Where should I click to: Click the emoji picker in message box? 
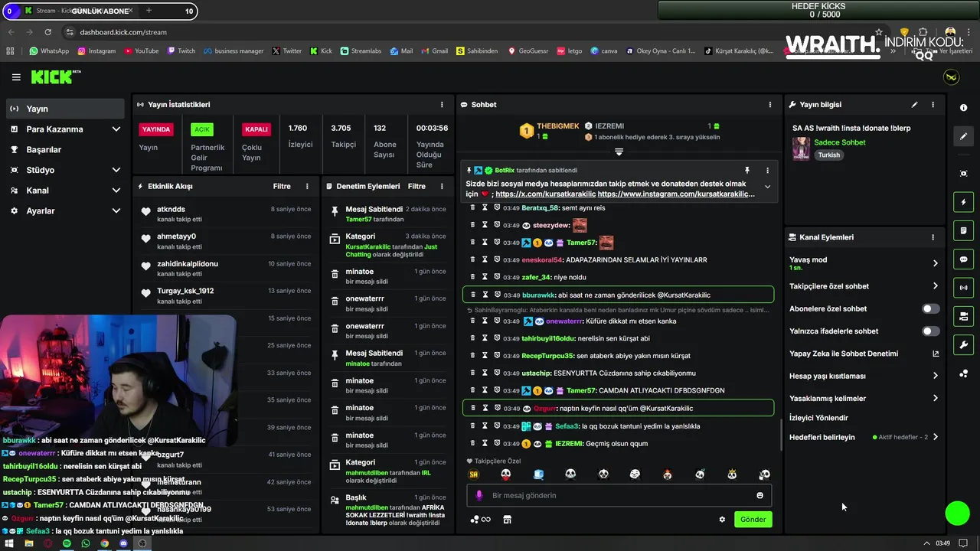tap(760, 495)
